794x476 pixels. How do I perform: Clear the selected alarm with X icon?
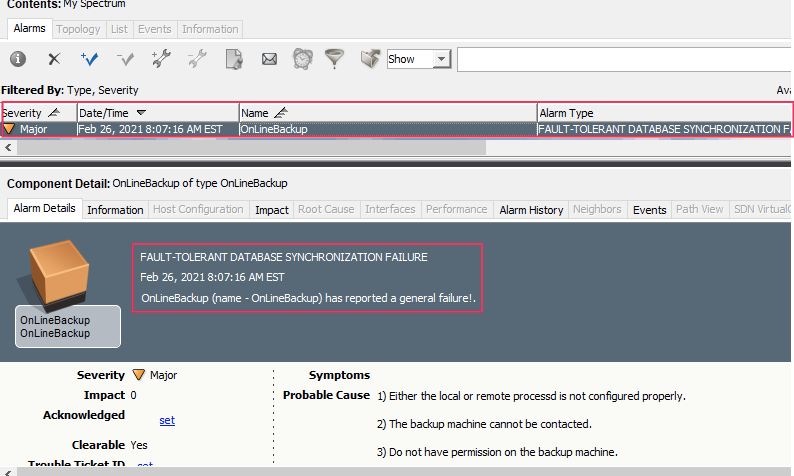[x=54, y=60]
